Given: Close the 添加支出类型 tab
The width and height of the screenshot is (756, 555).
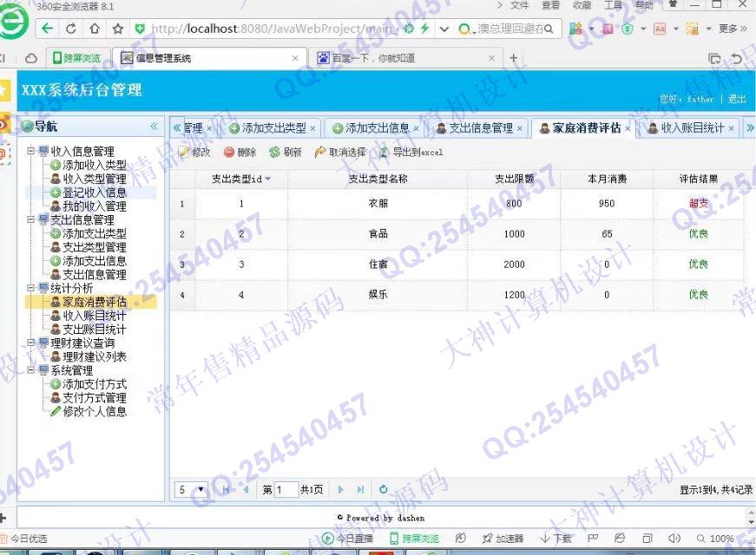Looking at the screenshot, I should point(313,128).
